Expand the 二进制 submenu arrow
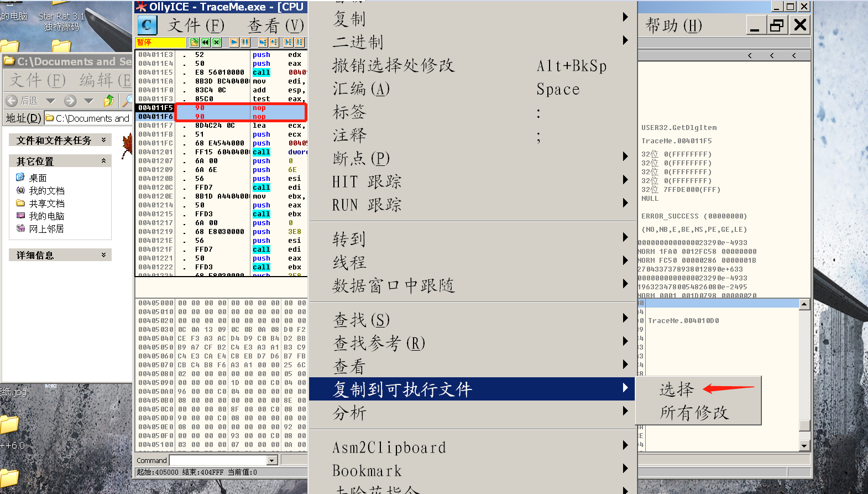 tap(625, 40)
